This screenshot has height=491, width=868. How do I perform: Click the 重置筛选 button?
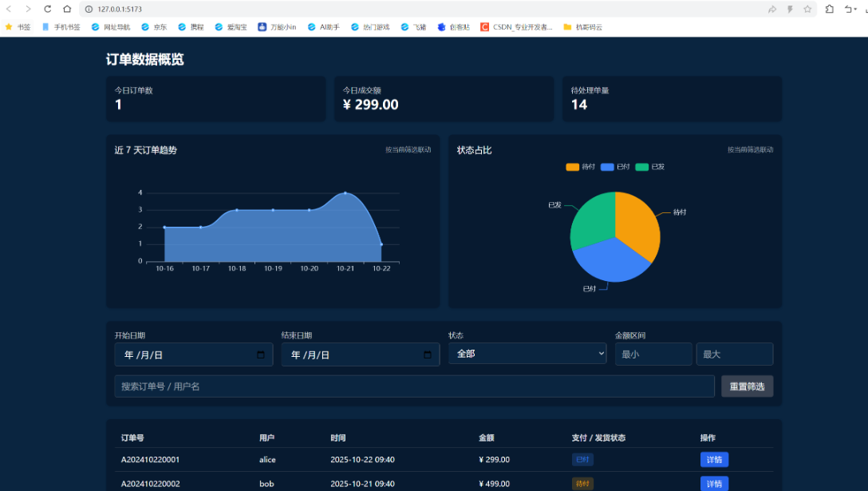pos(747,386)
